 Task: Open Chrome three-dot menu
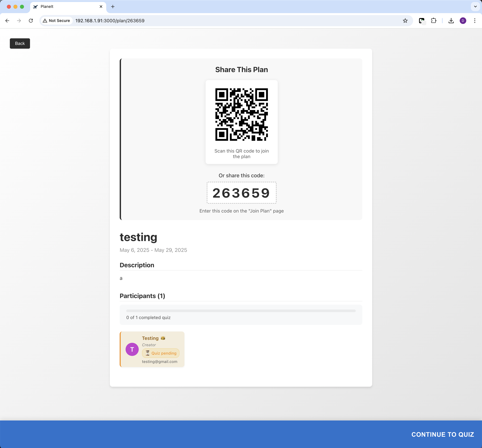coord(475,21)
